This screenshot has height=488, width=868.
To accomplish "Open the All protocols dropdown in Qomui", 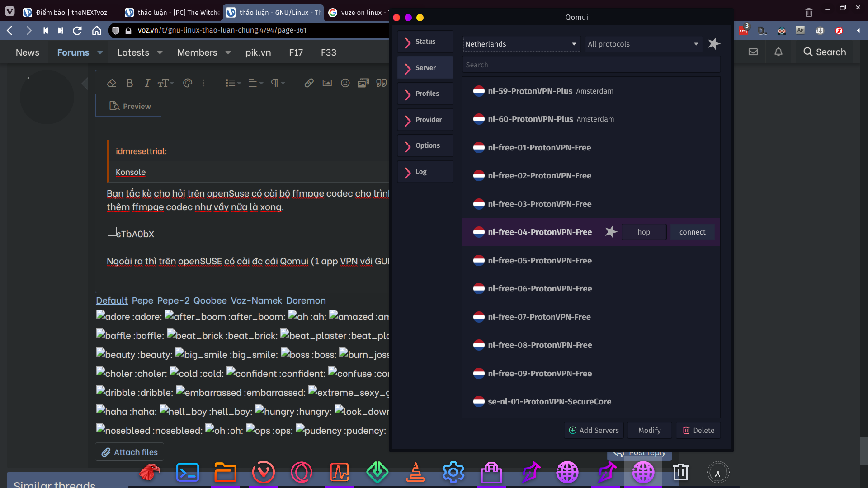I will coord(644,44).
